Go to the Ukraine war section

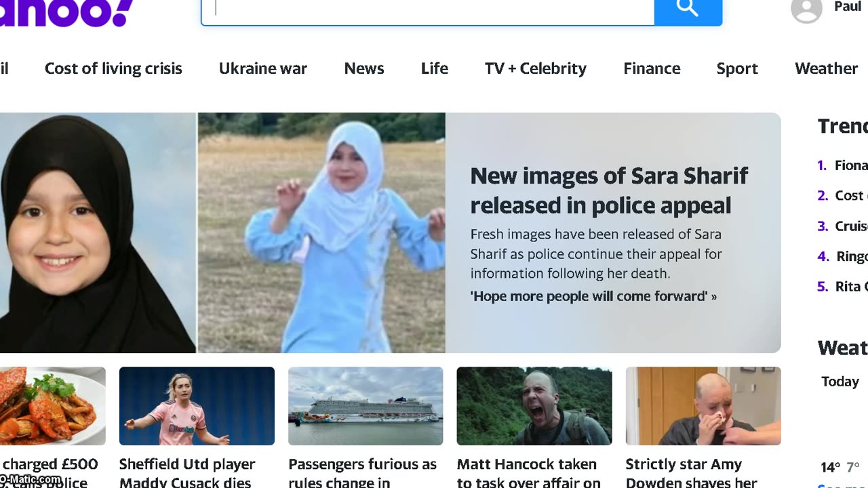pyautogui.click(x=263, y=68)
